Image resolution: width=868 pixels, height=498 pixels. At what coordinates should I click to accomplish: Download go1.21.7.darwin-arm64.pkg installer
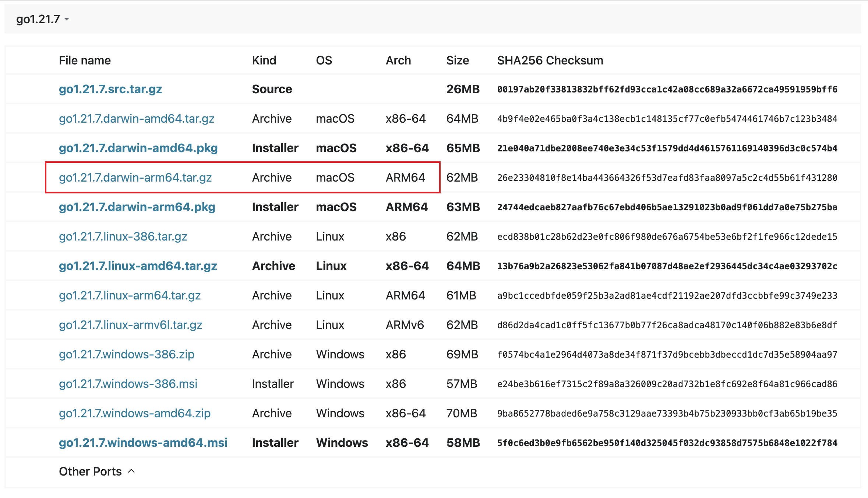137,207
